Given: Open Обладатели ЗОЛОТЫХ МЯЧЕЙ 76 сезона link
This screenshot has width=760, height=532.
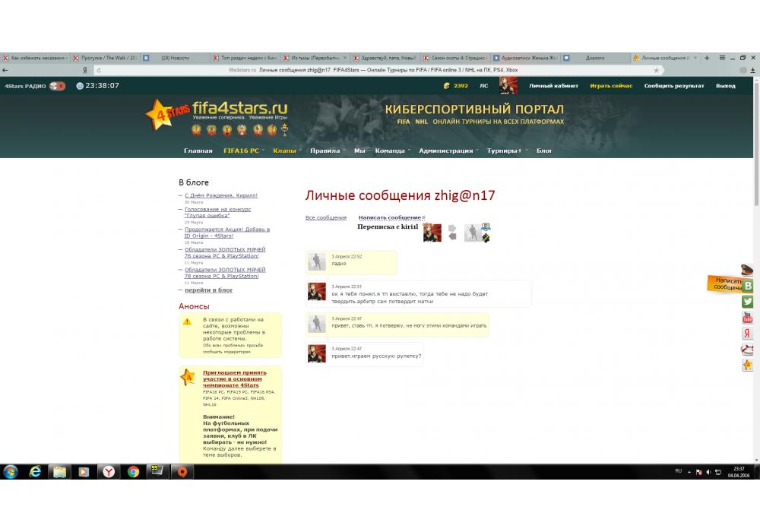Looking at the screenshot, I should pos(225,252).
